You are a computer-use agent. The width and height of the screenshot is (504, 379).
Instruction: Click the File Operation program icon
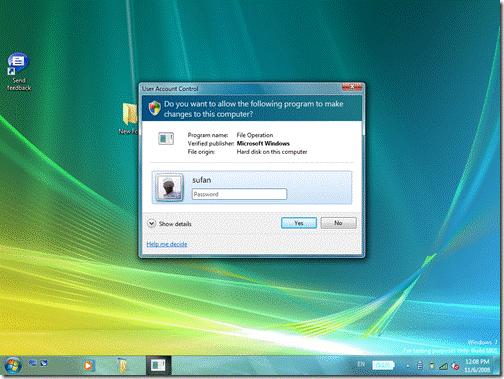click(166, 138)
